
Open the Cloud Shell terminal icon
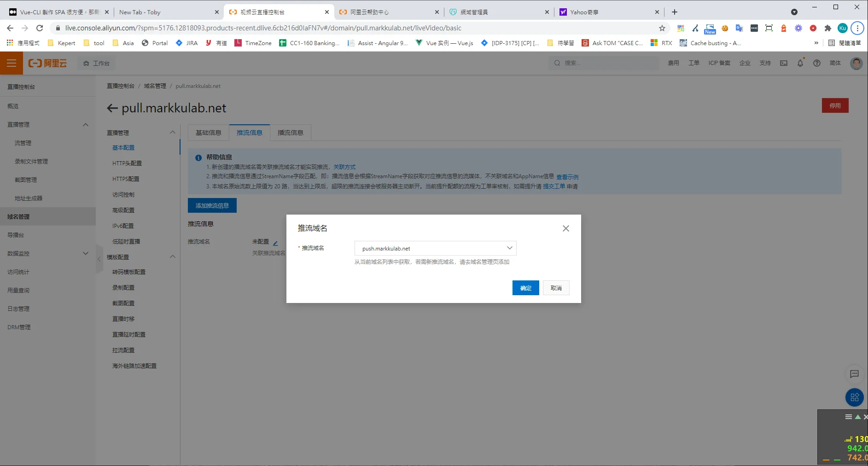click(x=784, y=63)
